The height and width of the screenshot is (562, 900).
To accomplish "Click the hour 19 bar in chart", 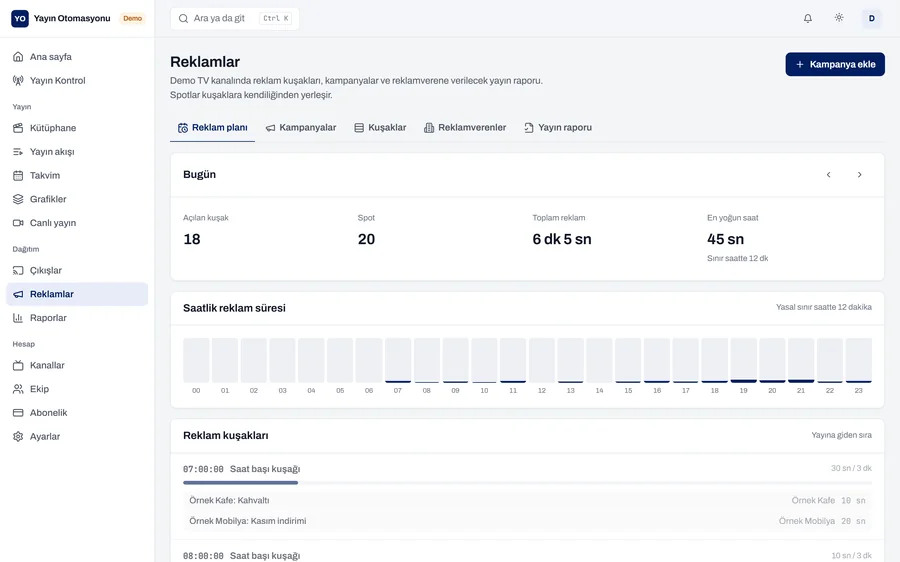I will (x=743, y=361).
